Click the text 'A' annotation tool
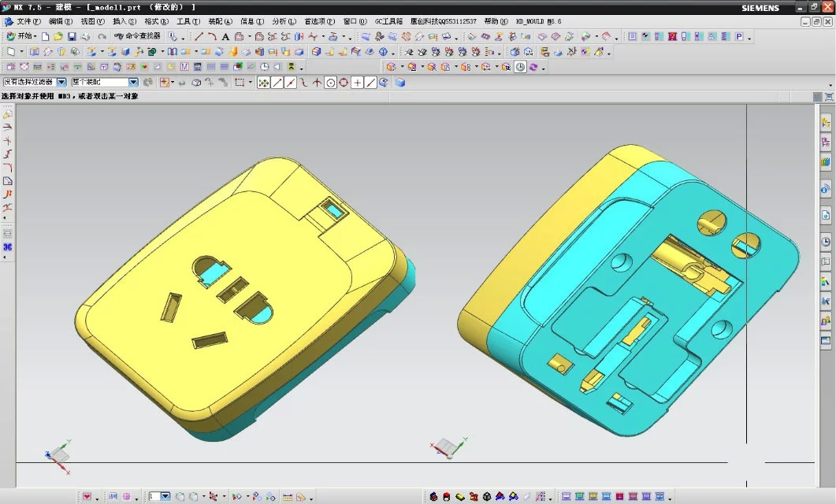This screenshot has height=504, width=836. [x=225, y=36]
